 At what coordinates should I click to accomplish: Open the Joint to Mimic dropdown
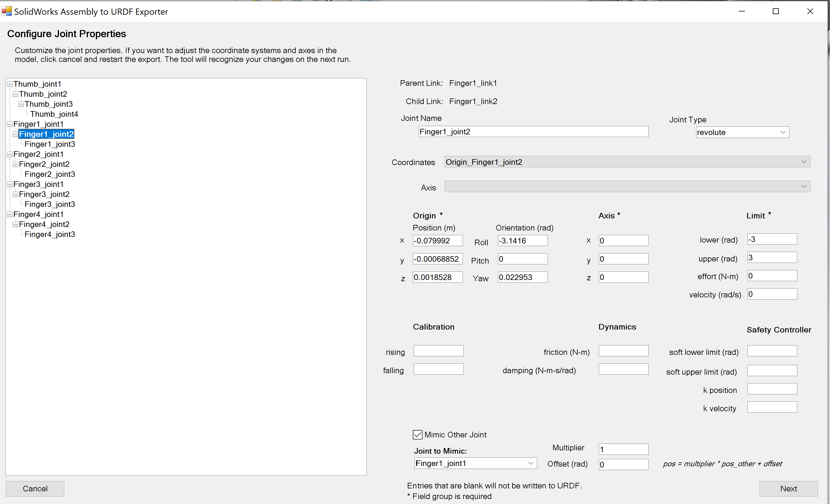click(x=475, y=463)
